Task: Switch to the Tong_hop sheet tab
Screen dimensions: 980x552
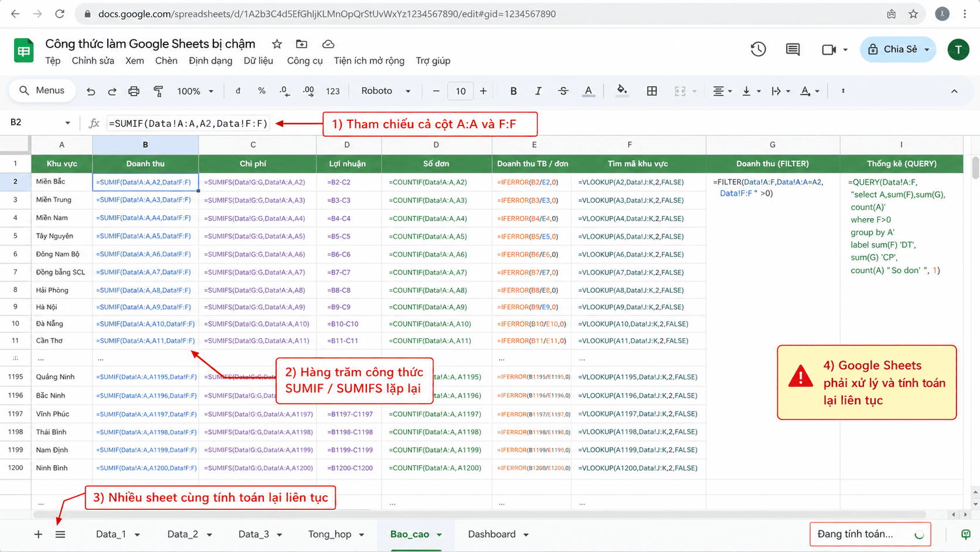Action: (330, 534)
